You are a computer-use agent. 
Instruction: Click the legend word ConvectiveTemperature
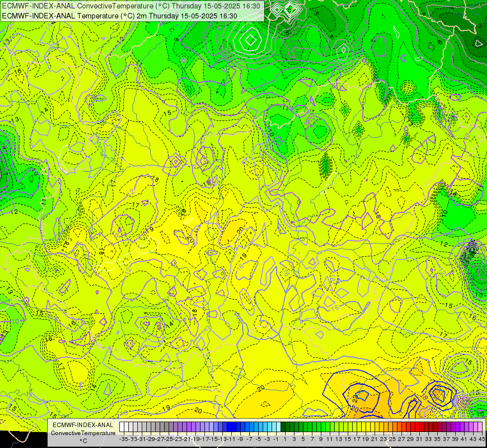coord(83,433)
